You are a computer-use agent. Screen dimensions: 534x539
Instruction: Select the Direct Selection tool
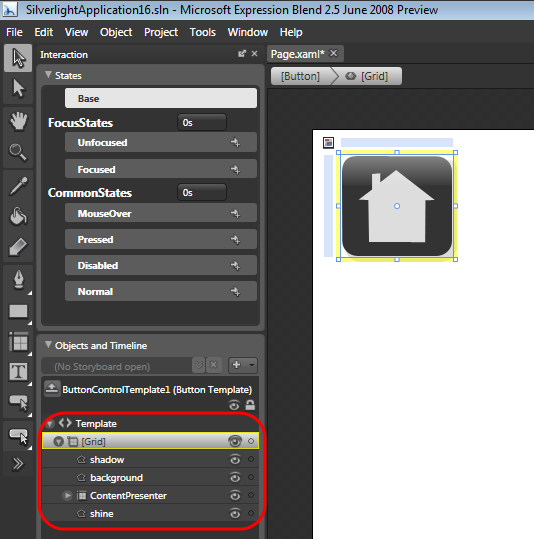(x=18, y=89)
